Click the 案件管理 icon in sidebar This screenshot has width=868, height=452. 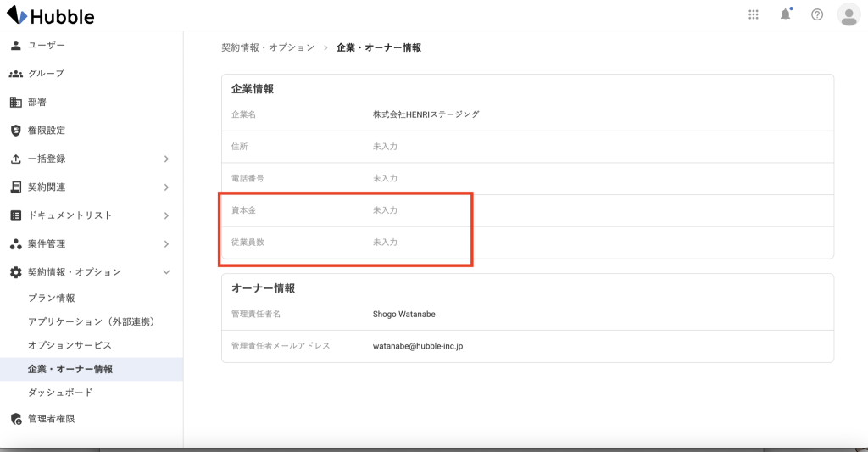15,244
